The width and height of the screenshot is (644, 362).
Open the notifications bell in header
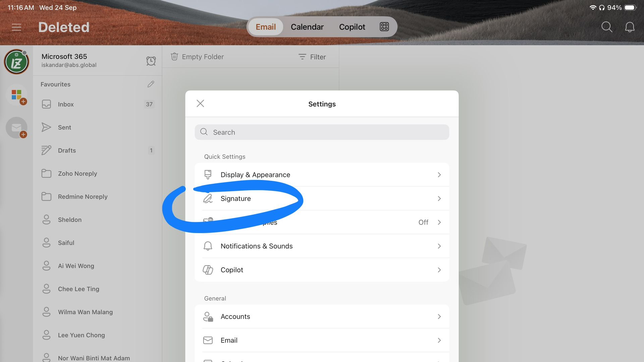click(x=630, y=27)
